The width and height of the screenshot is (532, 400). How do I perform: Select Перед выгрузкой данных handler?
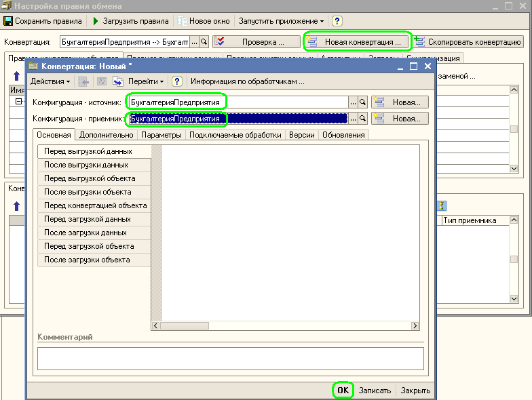94,152
